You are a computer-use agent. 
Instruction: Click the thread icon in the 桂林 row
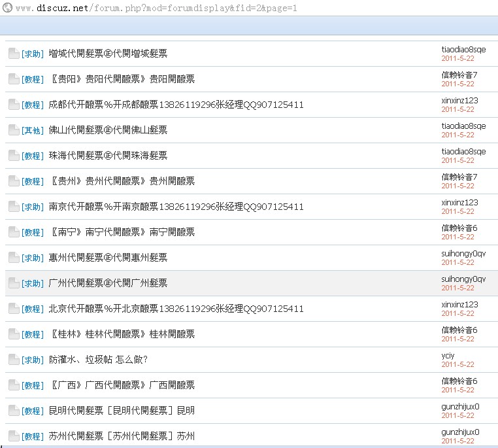tap(14, 334)
